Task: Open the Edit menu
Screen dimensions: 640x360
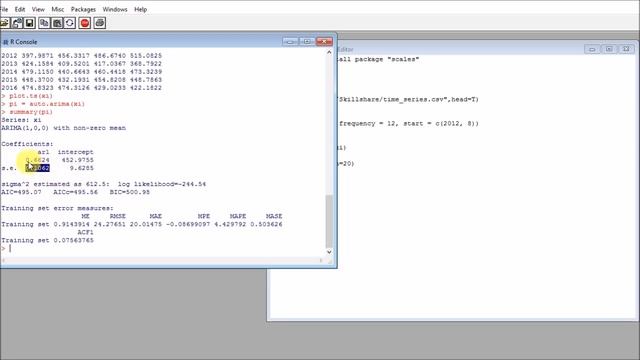Action: pyautogui.click(x=20, y=9)
